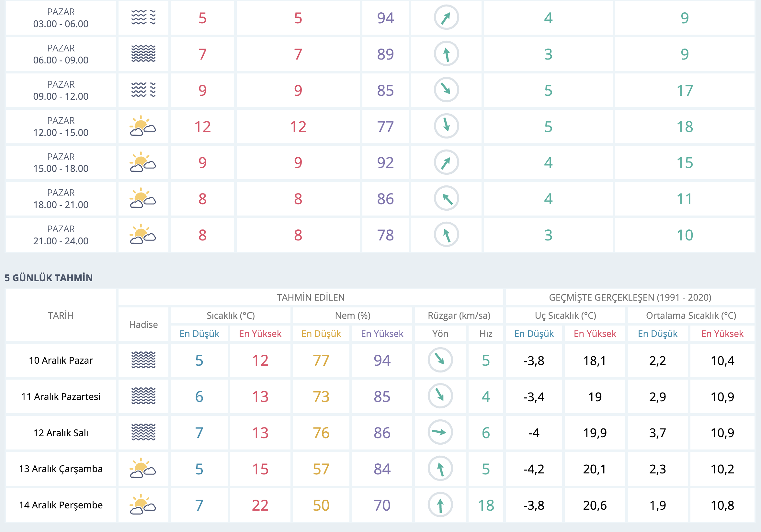This screenshot has width=761, height=532.
Task: Click wind direction arrow for Pazar 18.00 - 21.00
Action: point(446,198)
